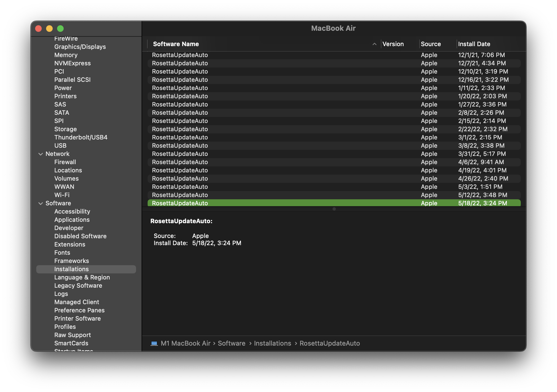Viewport: 557px width, 392px height.
Task: Select Printer Software in the sidebar
Action: [77, 319]
